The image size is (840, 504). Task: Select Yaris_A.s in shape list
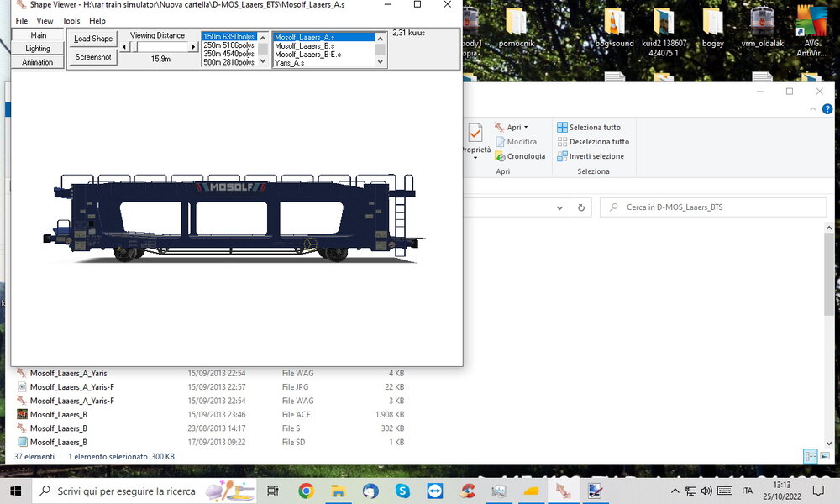pos(323,63)
